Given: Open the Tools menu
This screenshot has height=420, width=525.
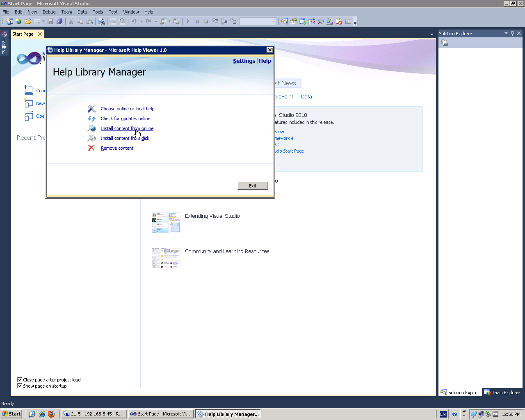Looking at the screenshot, I should pos(98,12).
